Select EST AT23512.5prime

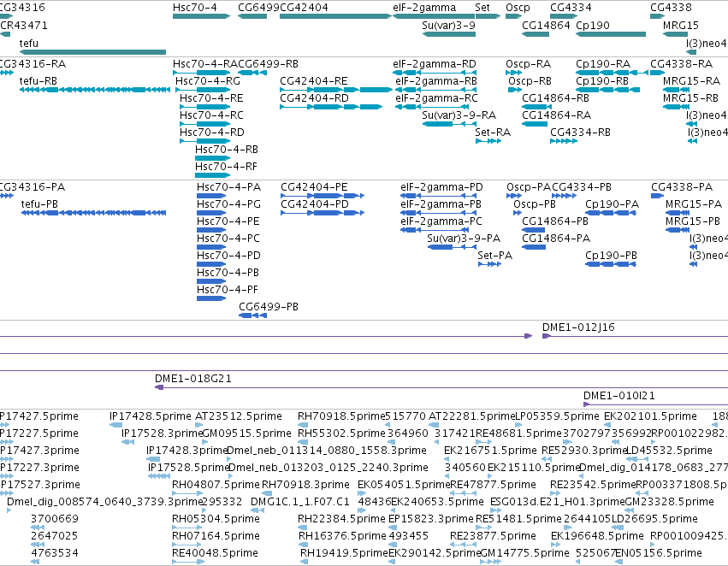[199, 425]
